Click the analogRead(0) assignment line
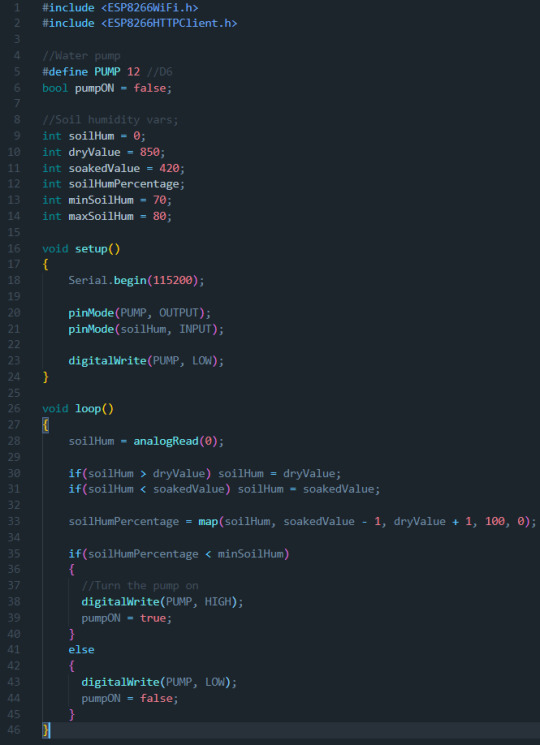Image resolution: width=540 pixels, height=745 pixels. [146, 441]
